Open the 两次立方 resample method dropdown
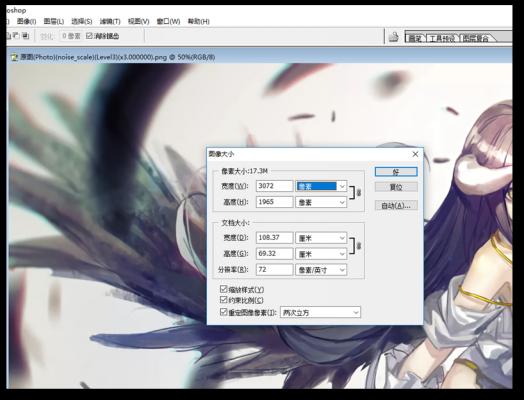This screenshot has width=524, height=400. click(x=320, y=312)
